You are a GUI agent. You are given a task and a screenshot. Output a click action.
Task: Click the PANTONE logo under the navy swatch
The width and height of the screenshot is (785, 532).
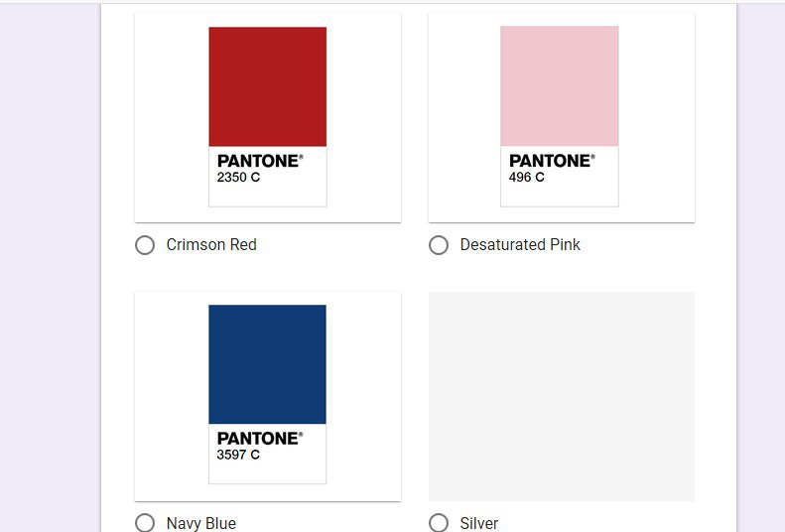[x=260, y=439]
